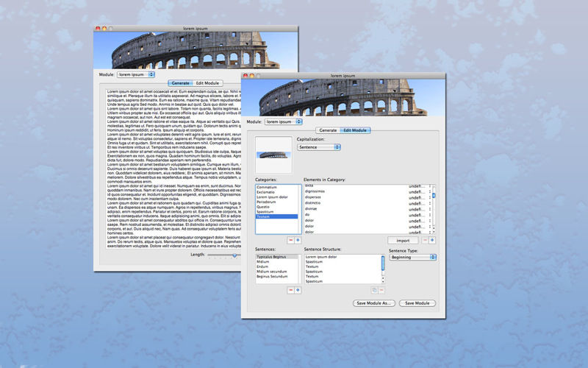Select the Endum sentence
This screenshot has width=588, height=368.
tap(277, 266)
